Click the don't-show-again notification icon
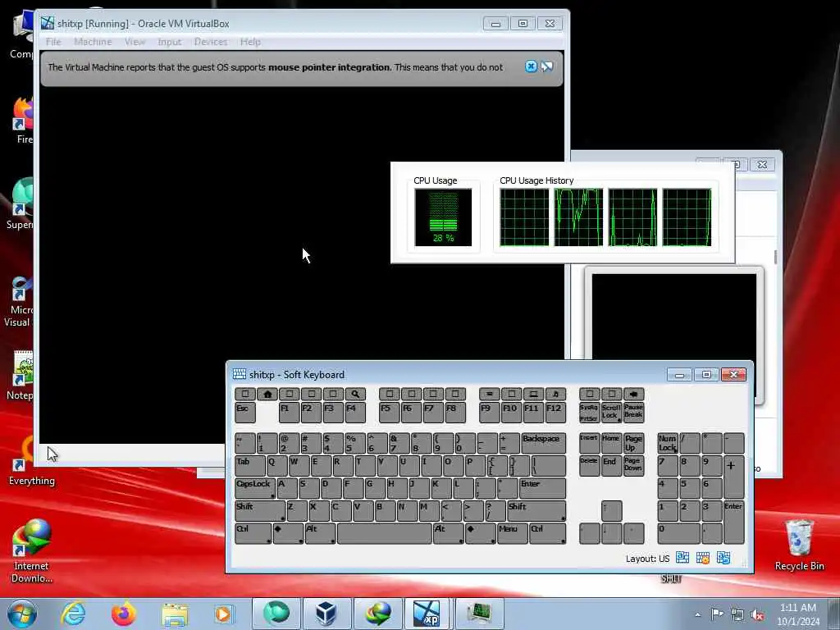 547,66
